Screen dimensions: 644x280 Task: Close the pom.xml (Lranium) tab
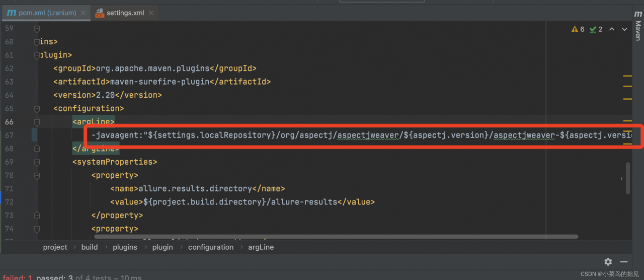84,13
